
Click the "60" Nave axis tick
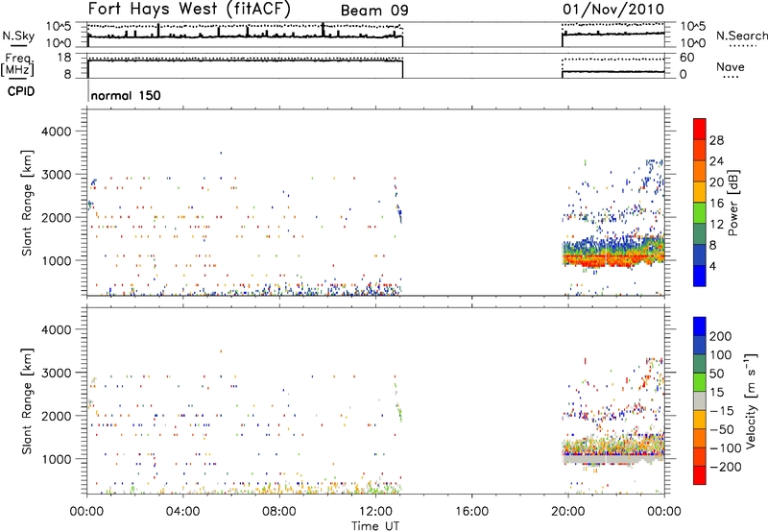pyautogui.click(x=686, y=58)
